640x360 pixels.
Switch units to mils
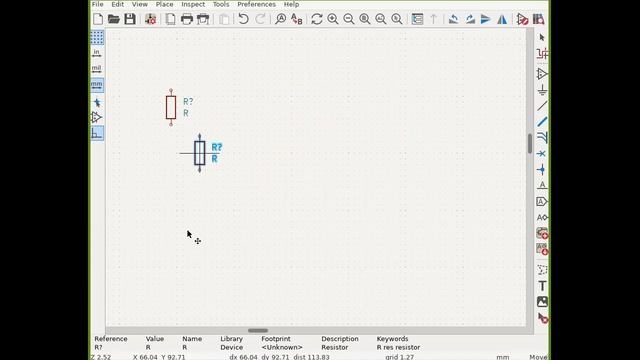(x=97, y=69)
